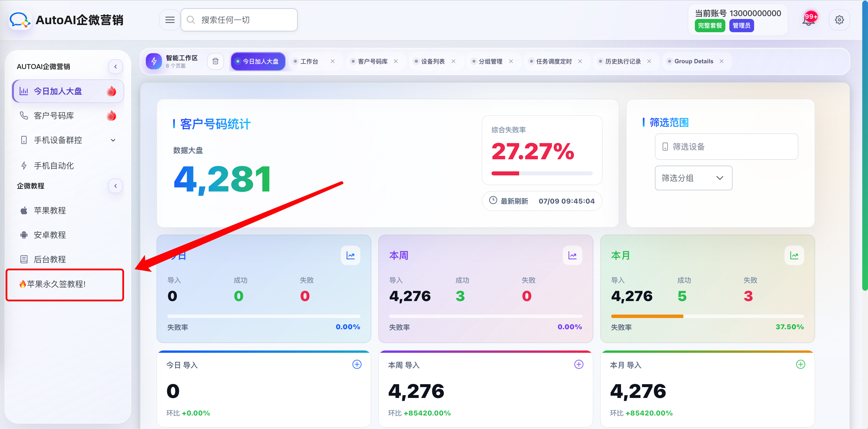This screenshot has height=429, width=868.
Task: Click the lightning 智能工作区 icon
Action: [x=154, y=61]
